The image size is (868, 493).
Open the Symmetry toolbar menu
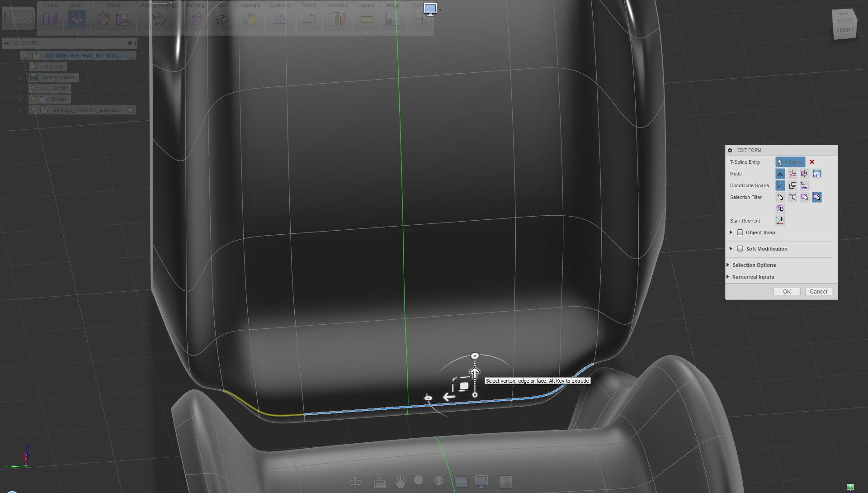pos(280,5)
